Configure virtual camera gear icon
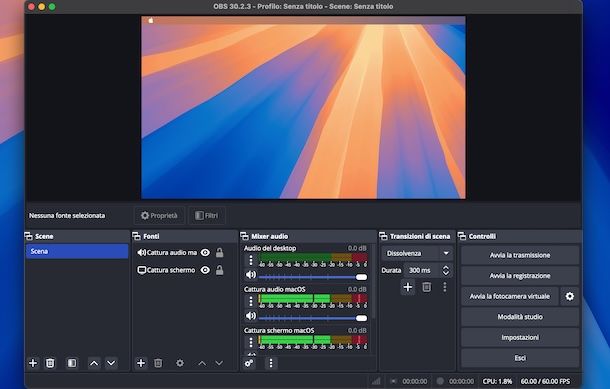This screenshot has height=389, width=610. [570, 296]
